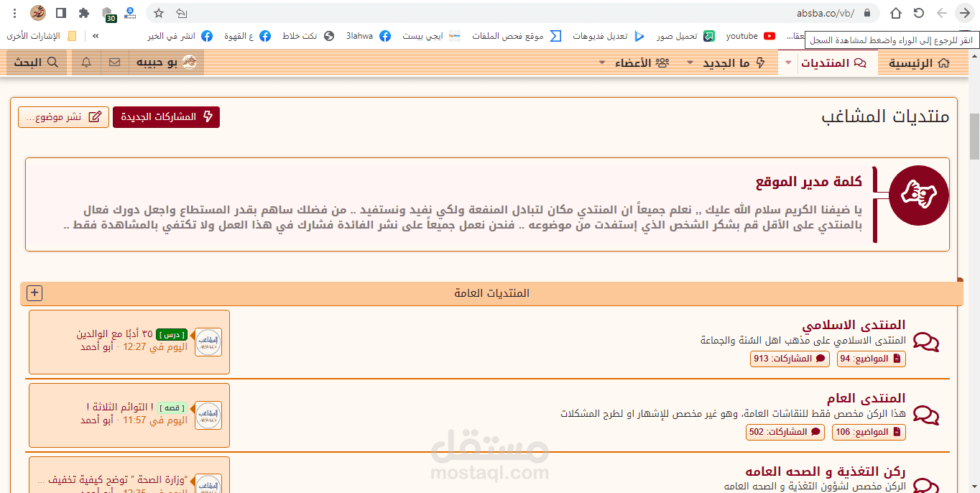
Task: Open the البحث search button
Action: (37, 63)
